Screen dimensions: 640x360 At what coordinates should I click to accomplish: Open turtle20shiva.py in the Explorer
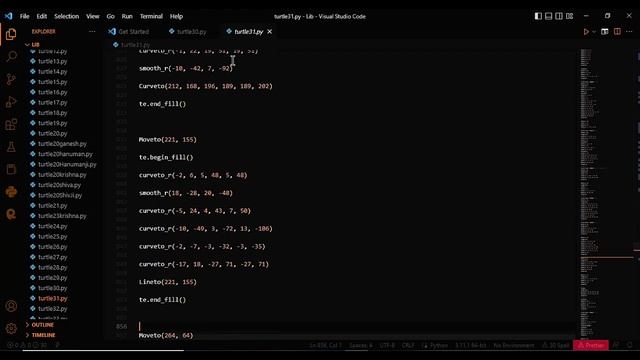tap(59, 185)
